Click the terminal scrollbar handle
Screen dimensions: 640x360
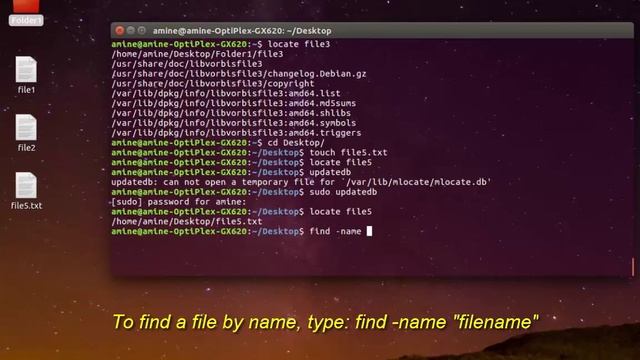[x=633, y=267]
